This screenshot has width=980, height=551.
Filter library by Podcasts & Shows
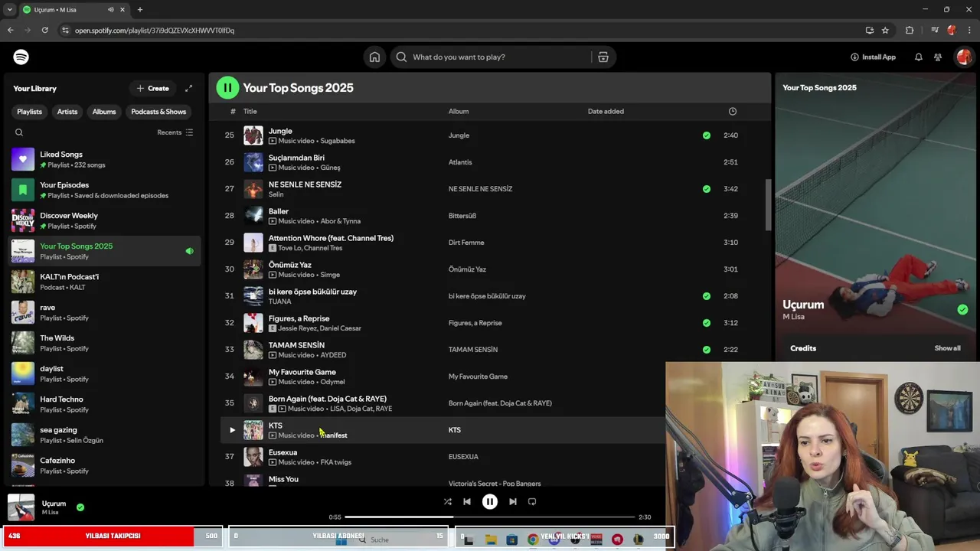click(158, 112)
